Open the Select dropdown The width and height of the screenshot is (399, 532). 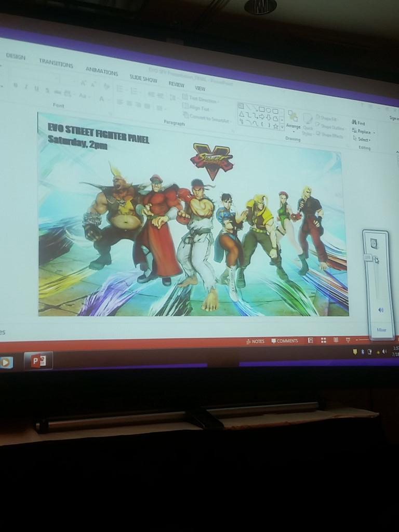(362, 139)
